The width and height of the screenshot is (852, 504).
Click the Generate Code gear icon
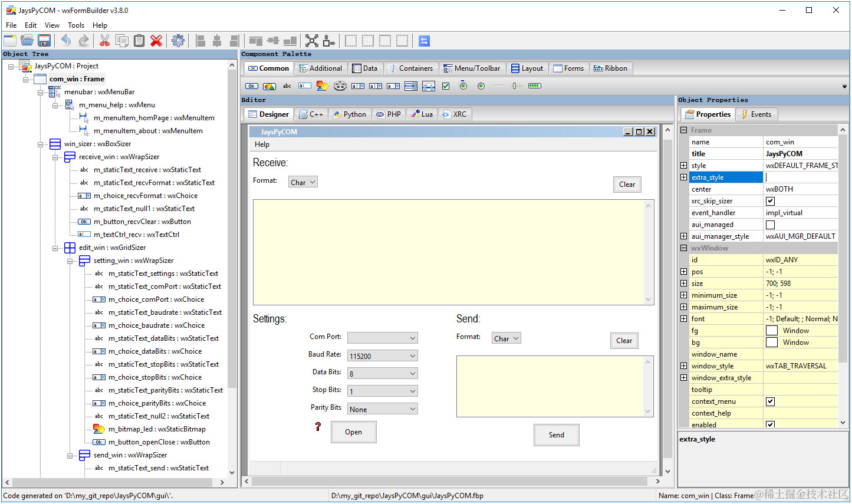(x=178, y=41)
